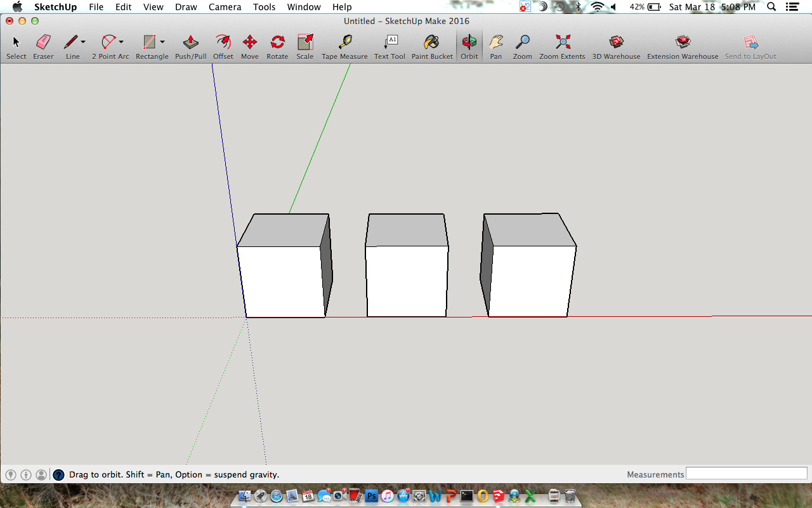Pick the Paint Bucket tool
This screenshot has width=812, height=508.
432,46
